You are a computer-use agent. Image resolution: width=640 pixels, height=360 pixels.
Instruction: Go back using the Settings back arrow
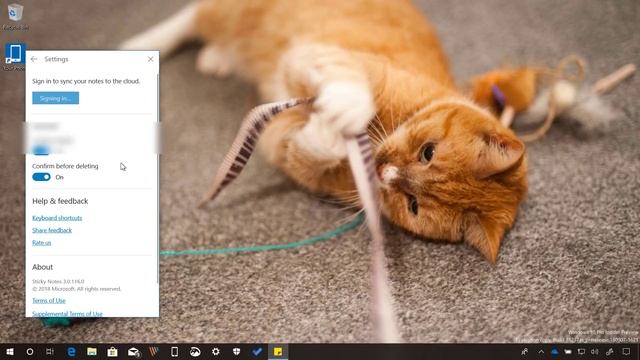34,59
